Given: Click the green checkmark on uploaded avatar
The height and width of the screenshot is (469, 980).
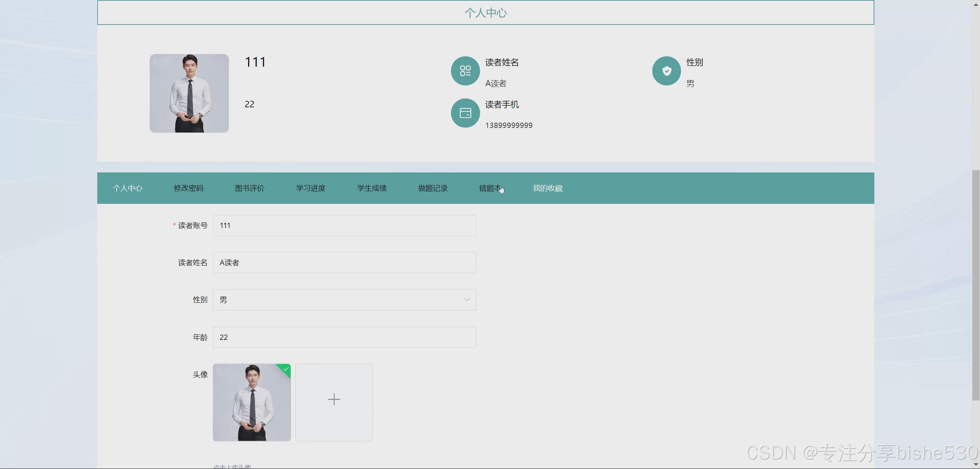Looking at the screenshot, I should pyautogui.click(x=286, y=369).
